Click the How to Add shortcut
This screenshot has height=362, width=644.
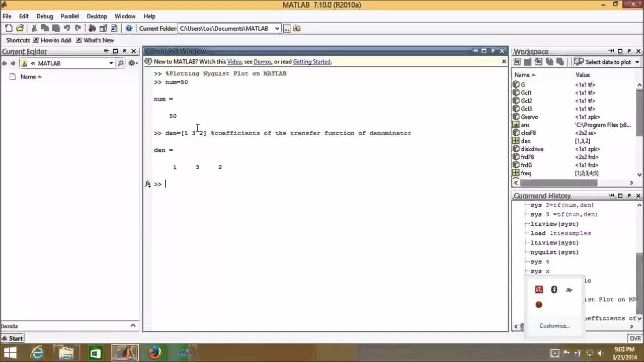pyautogui.click(x=52, y=40)
